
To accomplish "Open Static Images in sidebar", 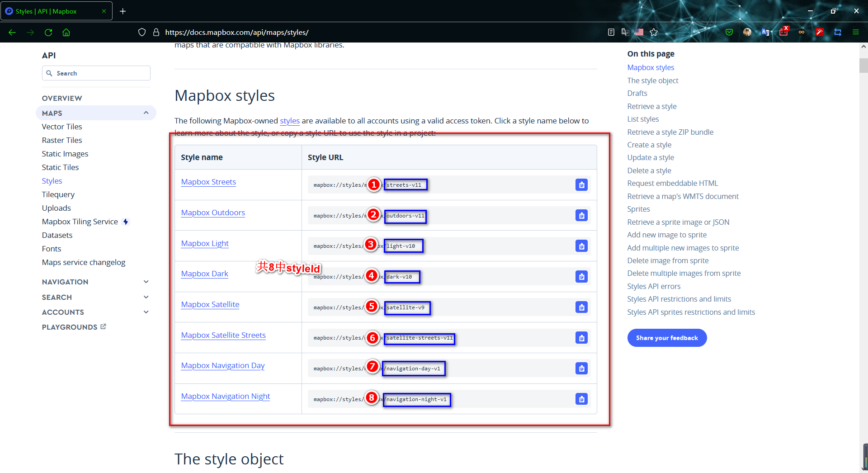I will [65, 154].
